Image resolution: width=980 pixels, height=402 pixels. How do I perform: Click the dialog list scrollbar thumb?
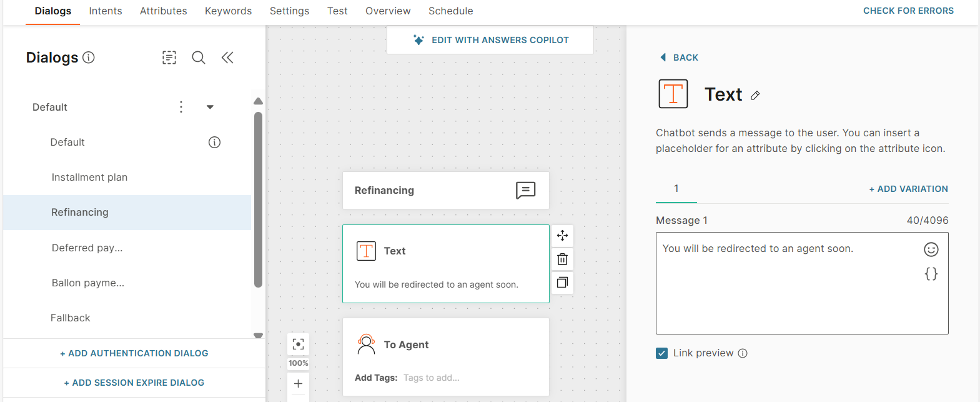tap(259, 200)
